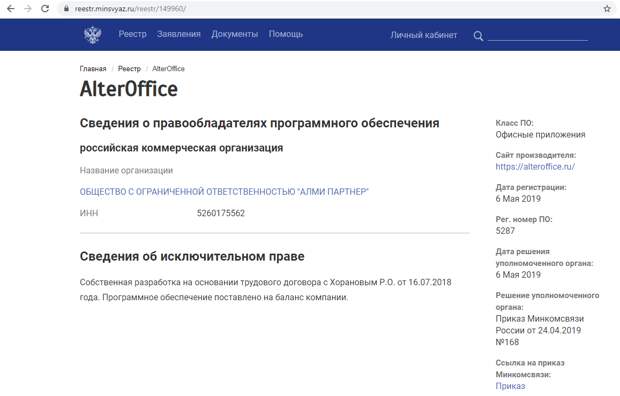Click the AlterOffice breadcrumb item

pos(168,69)
